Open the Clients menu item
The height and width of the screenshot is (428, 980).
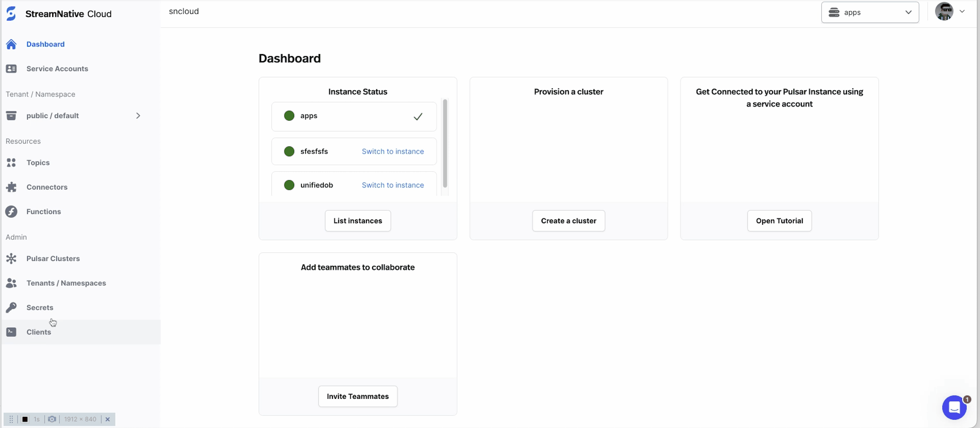[39, 332]
